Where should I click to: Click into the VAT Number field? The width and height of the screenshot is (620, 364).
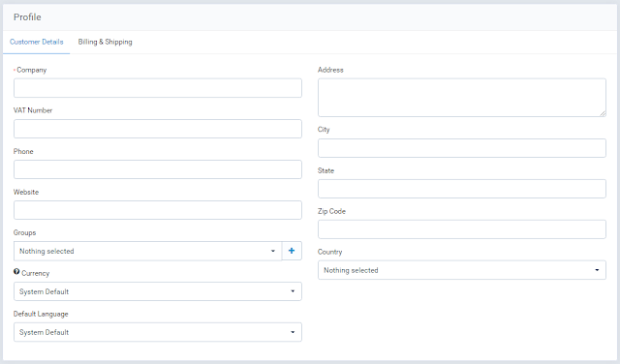click(x=158, y=129)
